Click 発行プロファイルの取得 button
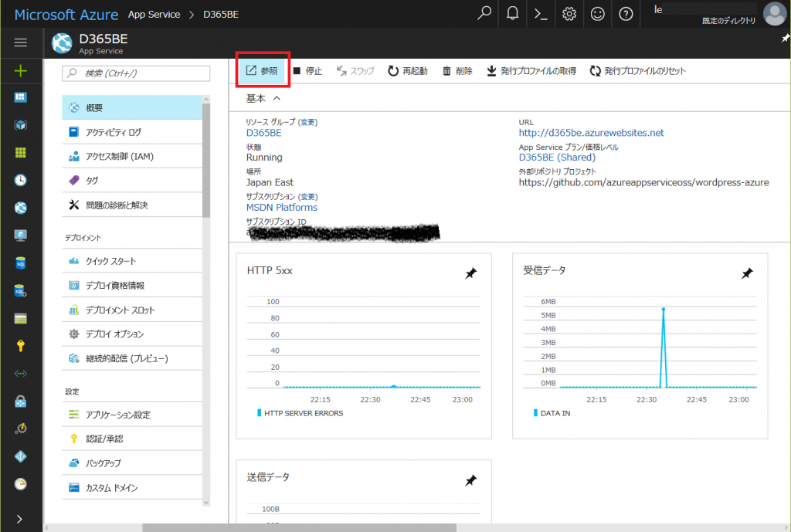The height and width of the screenshot is (532, 791). tap(531, 71)
